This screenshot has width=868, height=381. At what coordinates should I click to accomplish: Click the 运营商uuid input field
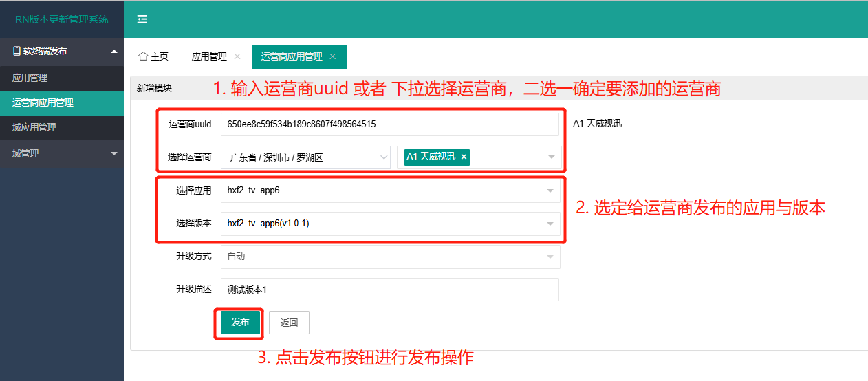point(389,124)
